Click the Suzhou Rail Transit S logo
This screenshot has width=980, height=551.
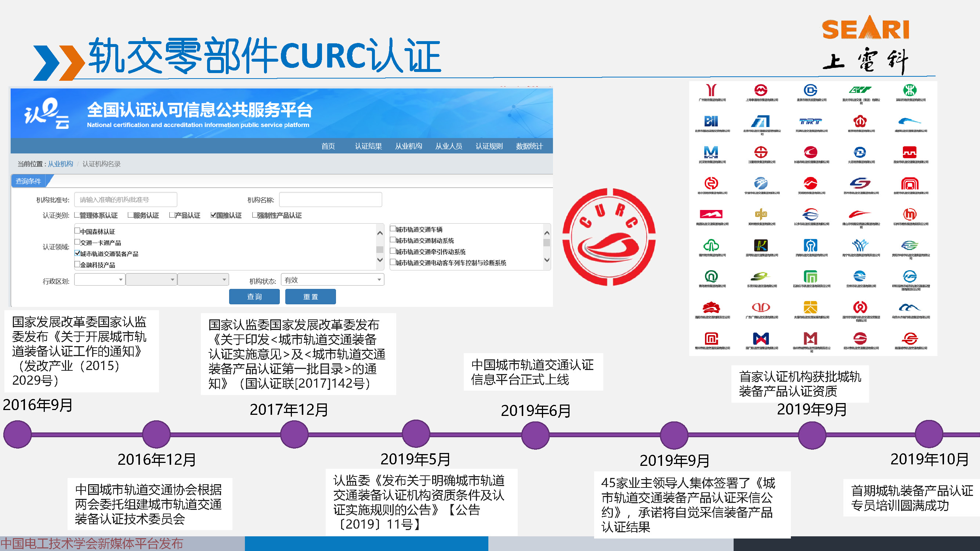click(860, 183)
